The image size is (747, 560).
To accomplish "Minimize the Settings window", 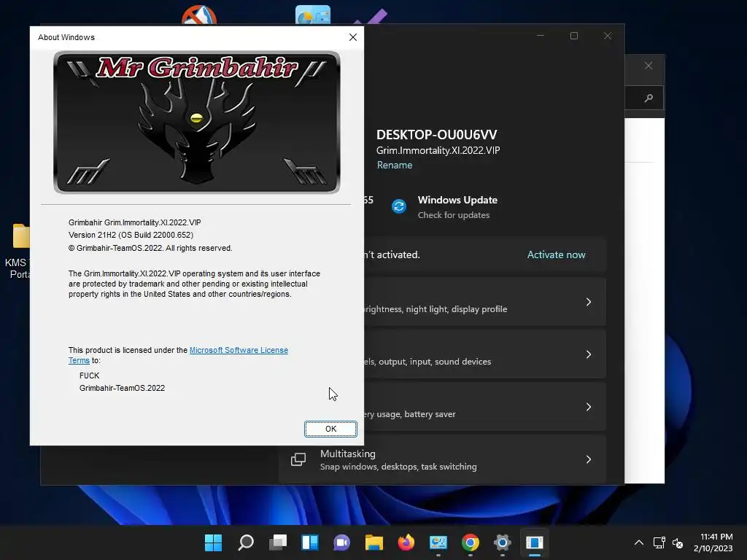I will (541, 36).
